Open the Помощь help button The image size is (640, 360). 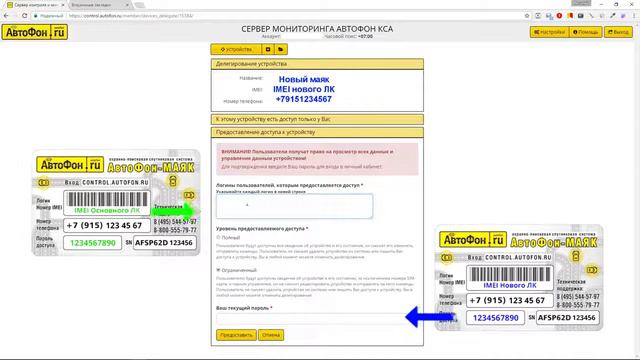coord(585,32)
